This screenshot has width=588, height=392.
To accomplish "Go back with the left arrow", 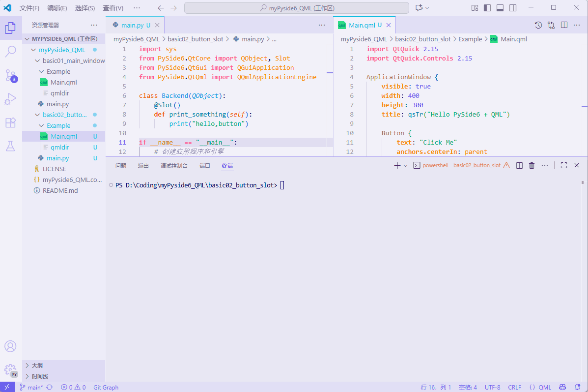I will click(x=161, y=8).
